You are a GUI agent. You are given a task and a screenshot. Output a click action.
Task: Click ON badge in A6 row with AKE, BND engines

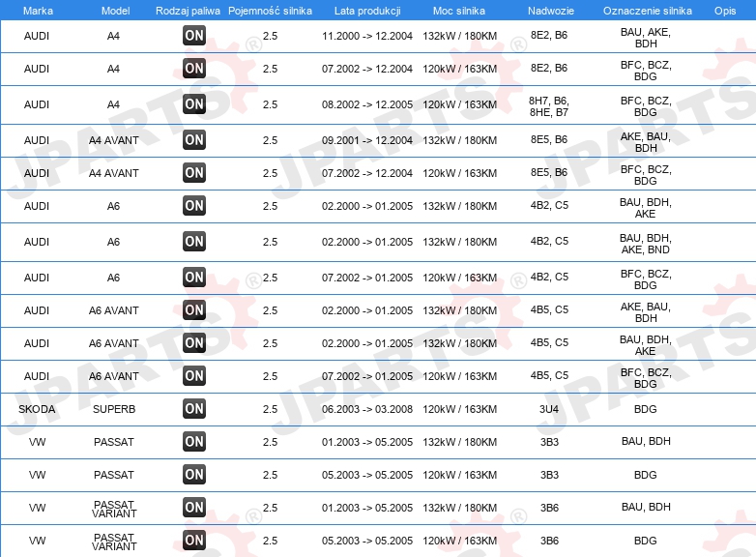click(x=194, y=241)
